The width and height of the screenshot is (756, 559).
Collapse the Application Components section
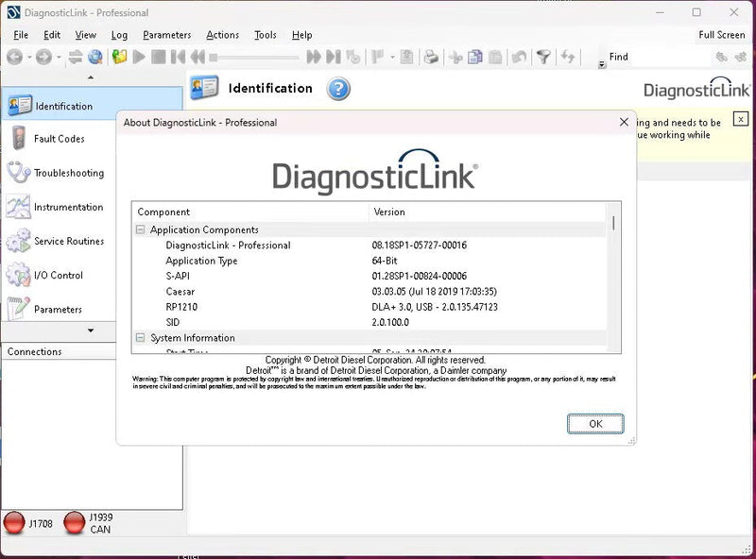coord(142,229)
